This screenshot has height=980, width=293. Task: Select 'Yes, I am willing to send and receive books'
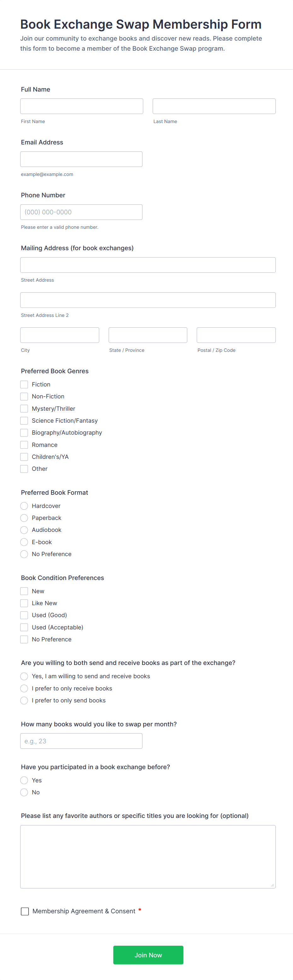point(24,676)
